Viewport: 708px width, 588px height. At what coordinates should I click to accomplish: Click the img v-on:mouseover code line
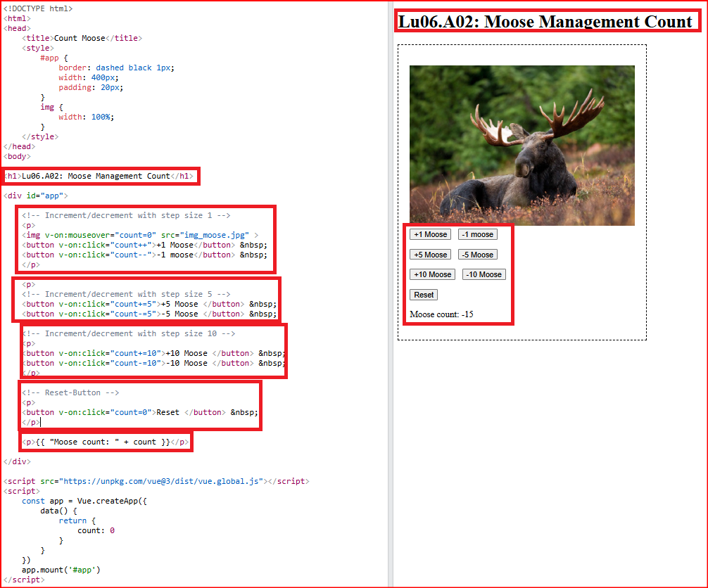tap(140, 235)
